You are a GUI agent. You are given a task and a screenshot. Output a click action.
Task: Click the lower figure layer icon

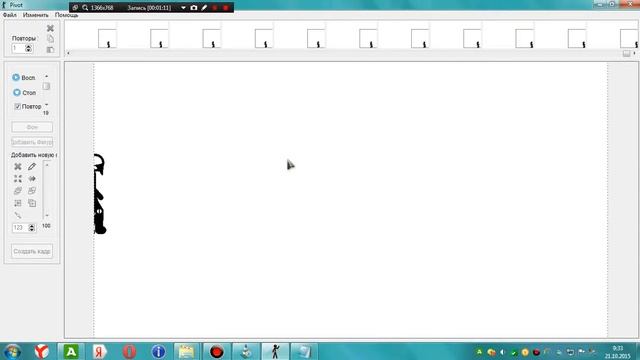pos(32,191)
